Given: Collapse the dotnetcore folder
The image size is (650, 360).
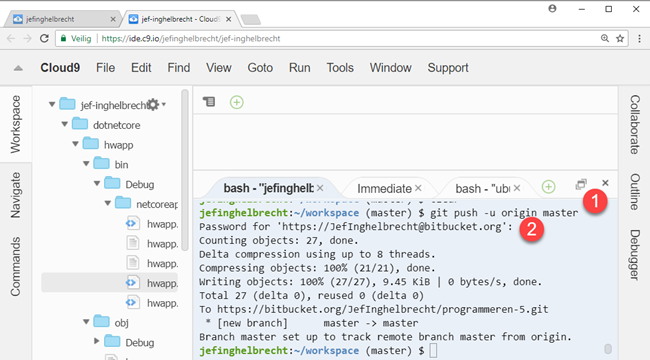Looking at the screenshot, I should click(65, 124).
